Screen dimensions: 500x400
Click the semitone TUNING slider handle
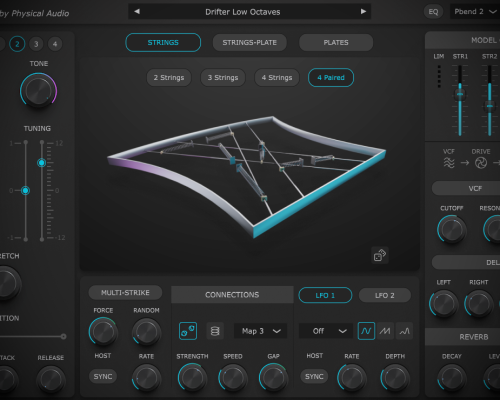click(x=42, y=163)
